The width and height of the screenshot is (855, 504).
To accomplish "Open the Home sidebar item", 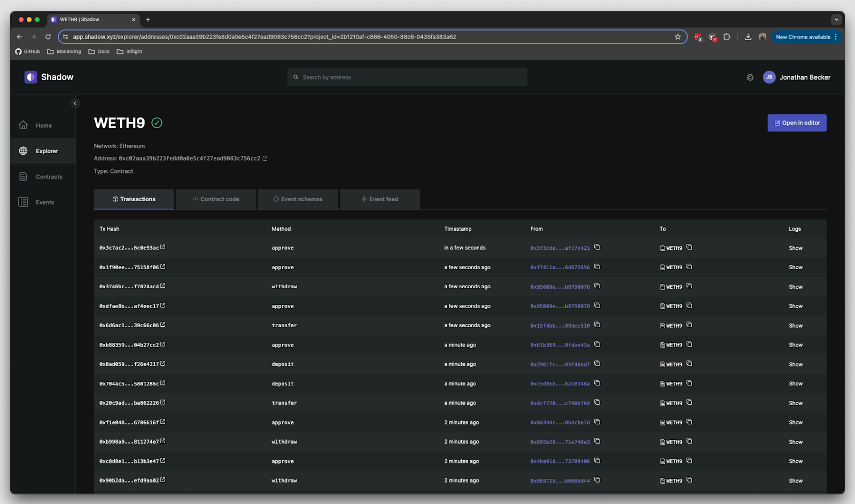I will [43, 125].
